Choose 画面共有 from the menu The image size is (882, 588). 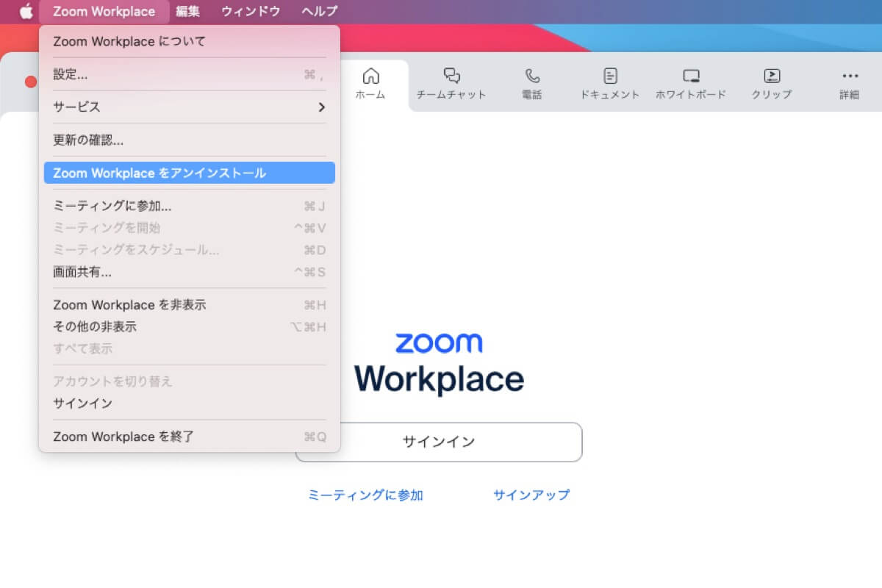[83, 272]
